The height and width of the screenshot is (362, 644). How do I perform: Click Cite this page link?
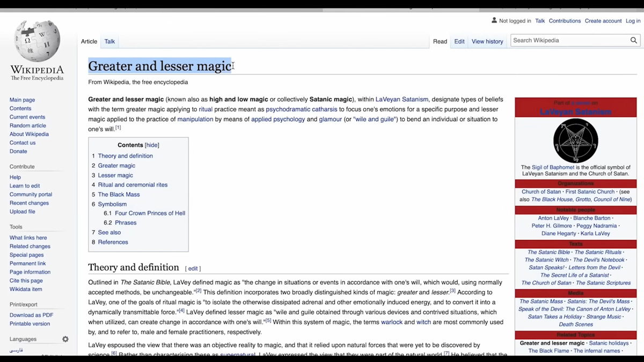tap(26, 280)
